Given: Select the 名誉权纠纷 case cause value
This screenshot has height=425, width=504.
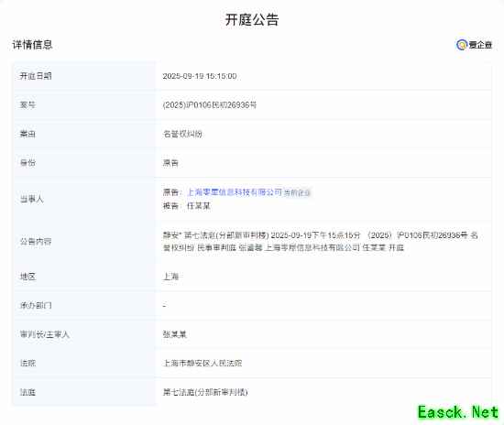Looking at the screenshot, I should click(x=182, y=134).
